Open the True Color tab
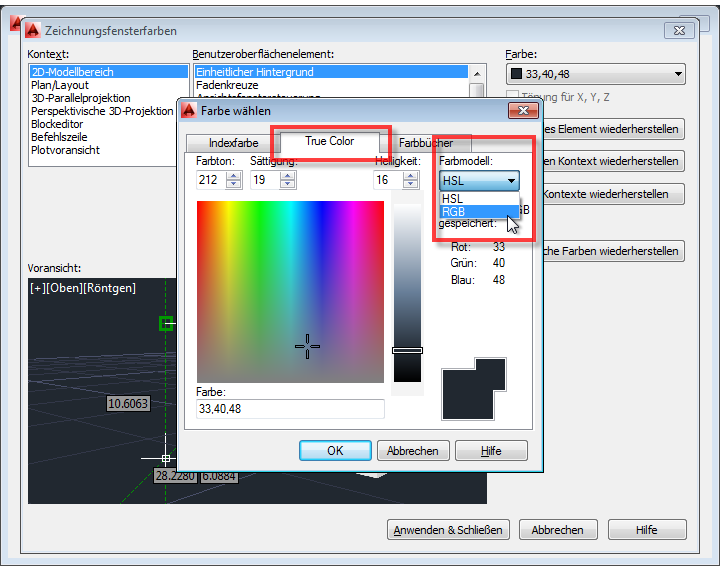The image size is (720, 566). click(x=329, y=141)
